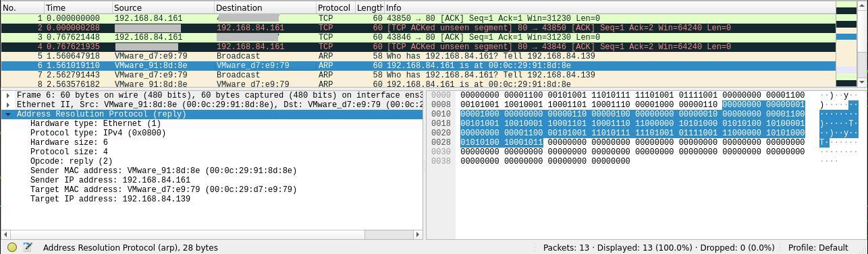The height and width of the screenshot is (254, 868).
Task: Select the Protocol size: 4 field
Action: (x=69, y=152)
